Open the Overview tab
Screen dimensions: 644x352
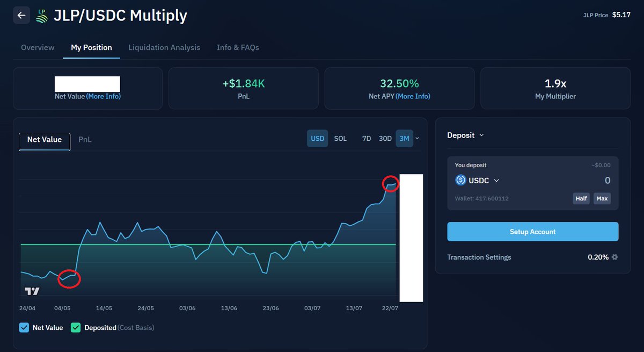click(x=38, y=47)
